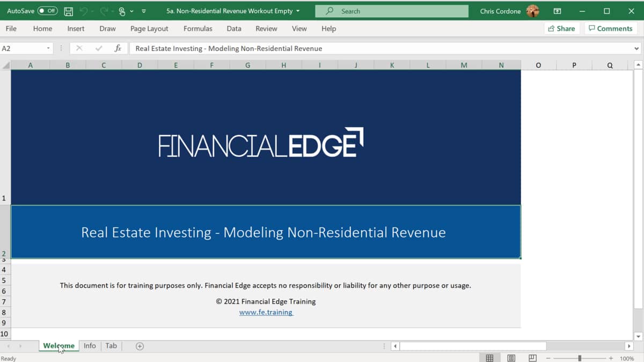Open the Data ribbon tab
The image size is (644, 362).
point(233,28)
